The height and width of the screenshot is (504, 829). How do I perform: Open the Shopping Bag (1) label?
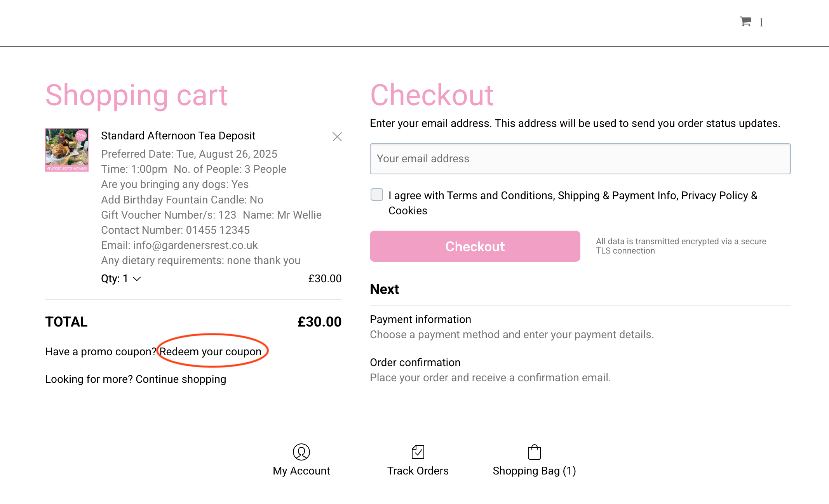pyautogui.click(x=535, y=471)
